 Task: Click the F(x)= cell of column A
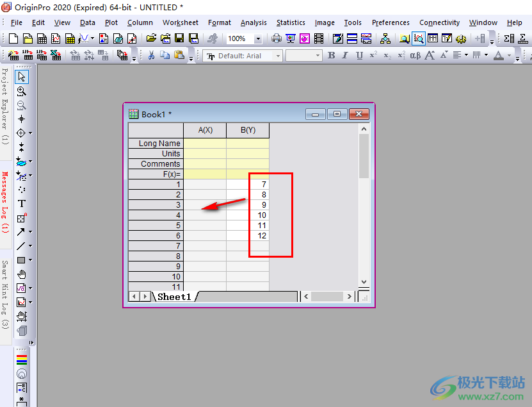[x=205, y=174]
